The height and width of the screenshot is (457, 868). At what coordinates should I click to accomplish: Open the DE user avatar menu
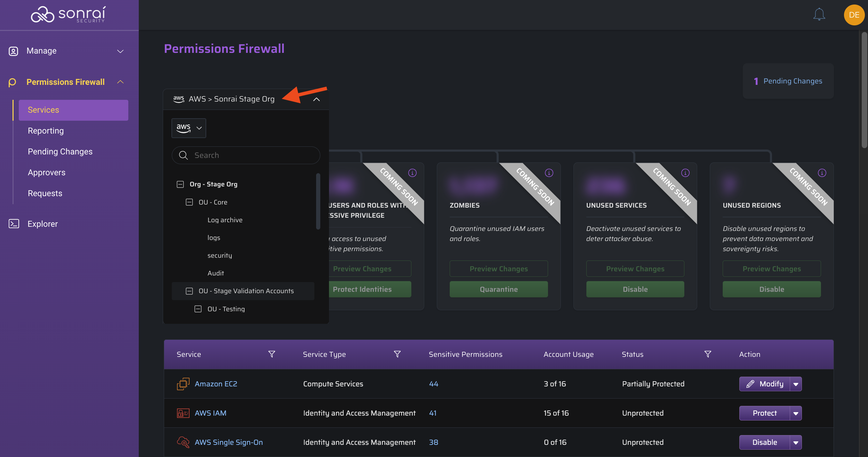pos(854,15)
